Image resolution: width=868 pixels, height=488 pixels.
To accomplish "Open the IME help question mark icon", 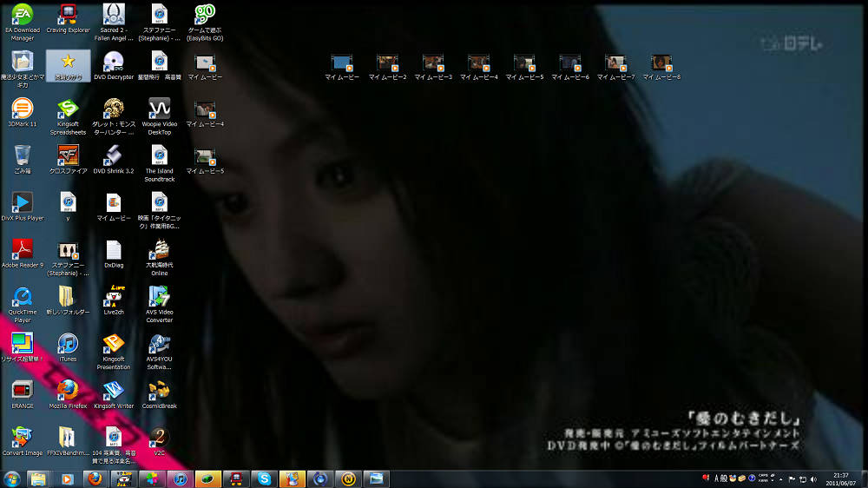I will 752,478.
